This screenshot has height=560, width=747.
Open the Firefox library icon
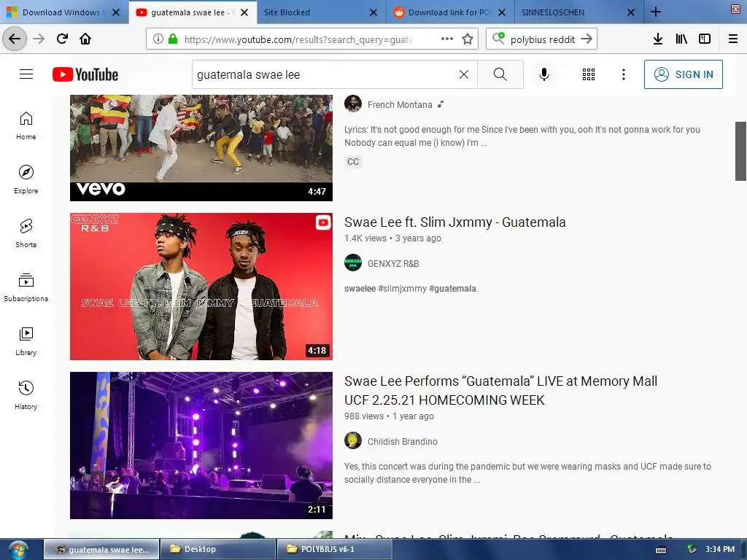click(681, 39)
